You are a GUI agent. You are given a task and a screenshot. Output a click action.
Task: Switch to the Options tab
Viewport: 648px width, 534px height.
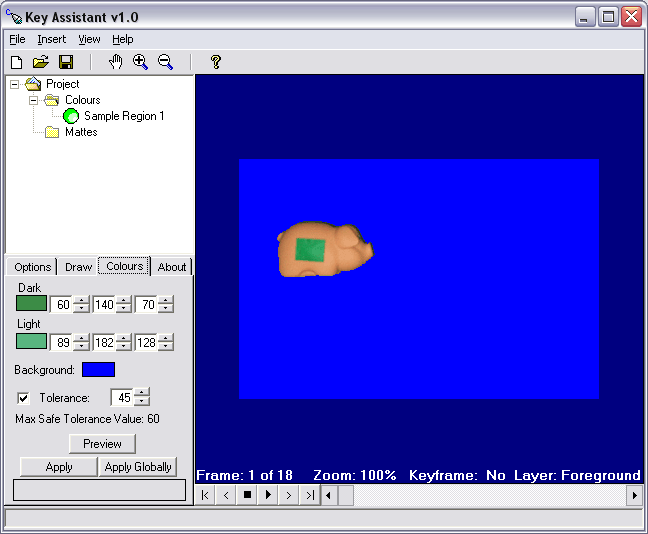(32, 267)
